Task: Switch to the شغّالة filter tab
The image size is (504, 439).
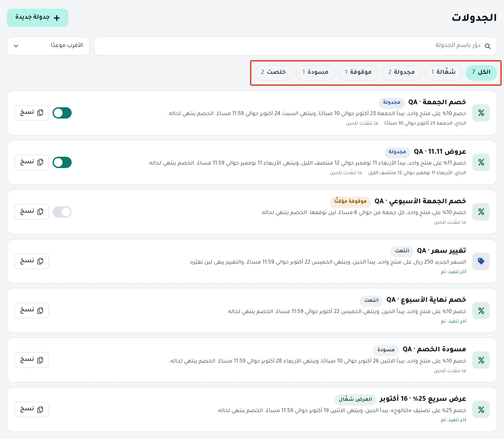Action: pos(443,73)
